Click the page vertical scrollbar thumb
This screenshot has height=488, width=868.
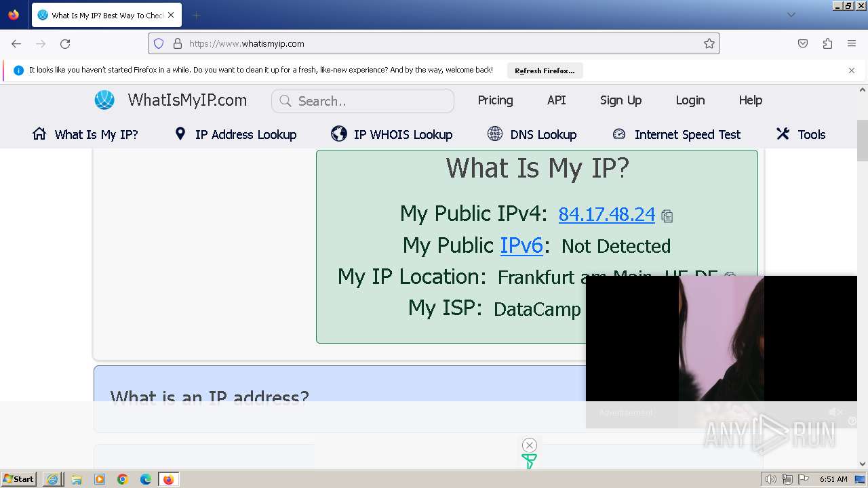click(x=863, y=140)
